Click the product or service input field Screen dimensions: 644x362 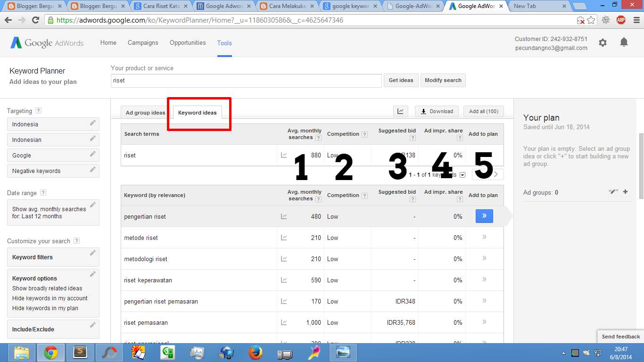[x=246, y=81]
